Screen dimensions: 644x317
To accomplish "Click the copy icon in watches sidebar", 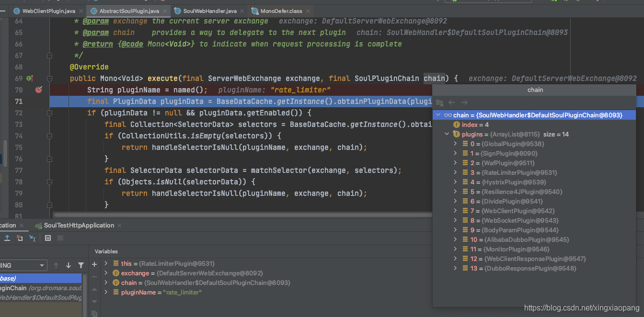I will 94,314.
